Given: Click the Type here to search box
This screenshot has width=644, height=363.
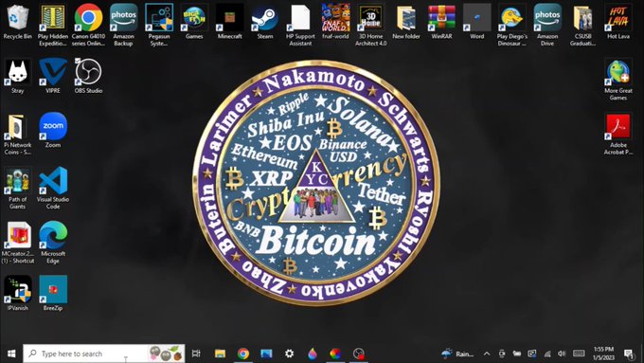Looking at the screenshot, I should click(x=104, y=354).
